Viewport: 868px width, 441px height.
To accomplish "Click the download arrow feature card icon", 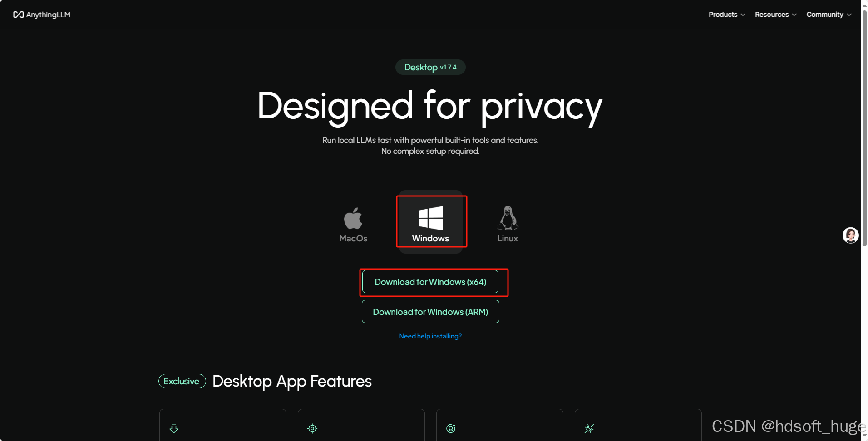I will [174, 428].
